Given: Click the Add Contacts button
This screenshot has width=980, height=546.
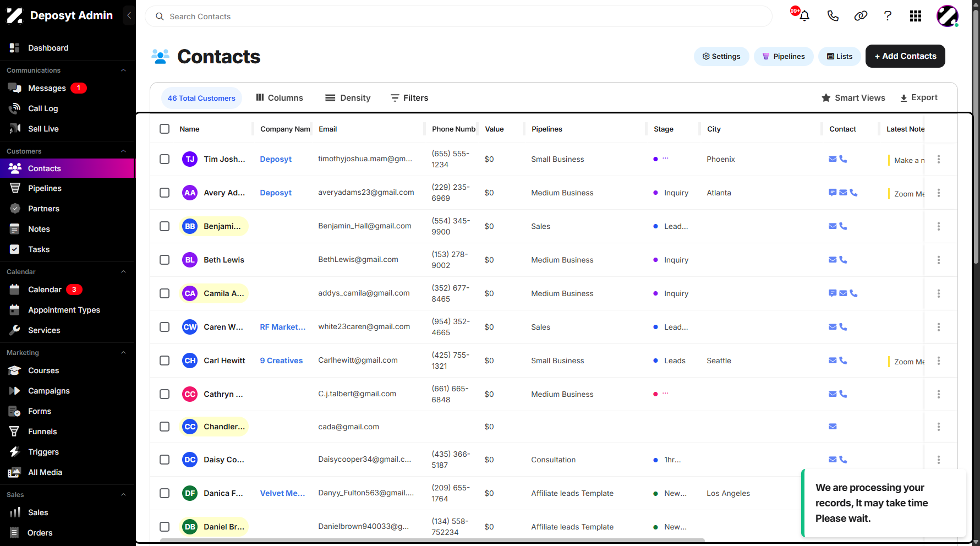Looking at the screenshot, I should [905, 56].
